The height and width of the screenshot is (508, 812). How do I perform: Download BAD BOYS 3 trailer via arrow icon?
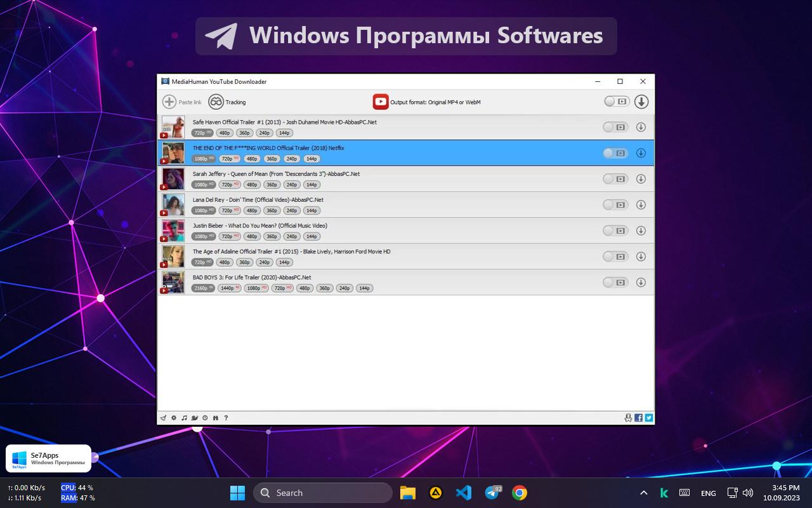coord(641,283)
